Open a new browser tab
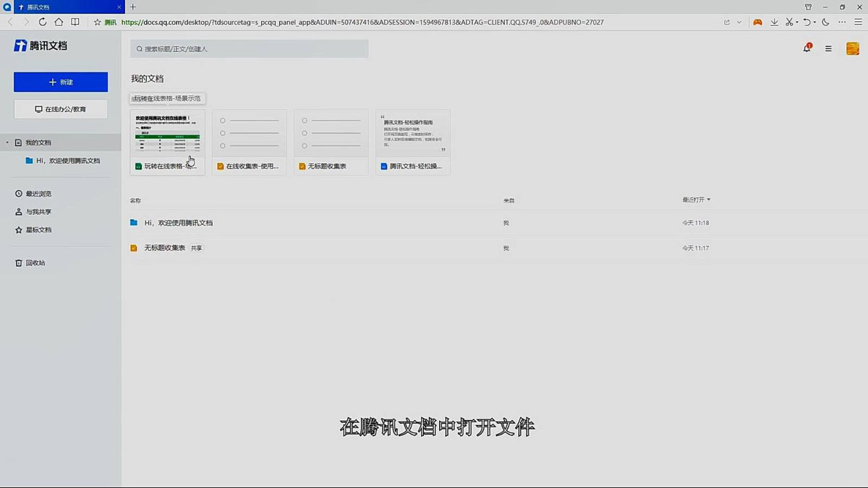The height and width of the screenshot is (488, 868). tap(132, 7)
